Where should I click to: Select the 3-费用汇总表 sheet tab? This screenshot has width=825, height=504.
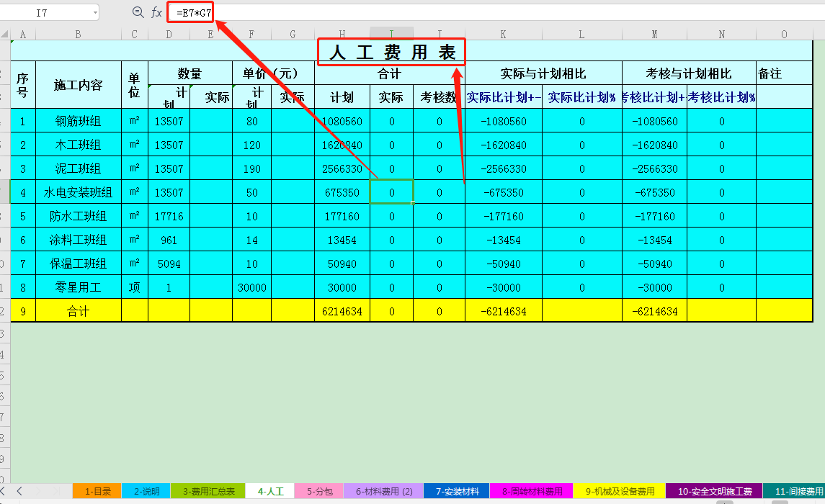(210, 490)
